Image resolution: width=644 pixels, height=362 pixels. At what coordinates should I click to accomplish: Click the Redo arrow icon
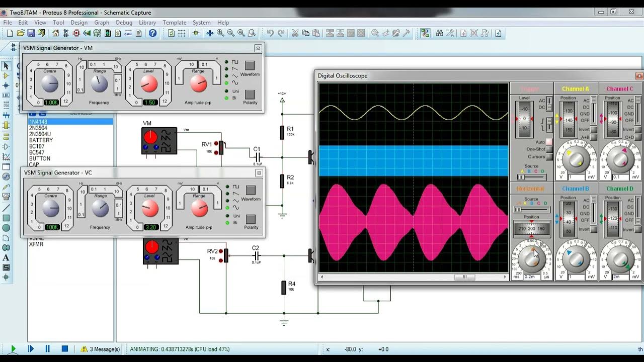point(281,33)
